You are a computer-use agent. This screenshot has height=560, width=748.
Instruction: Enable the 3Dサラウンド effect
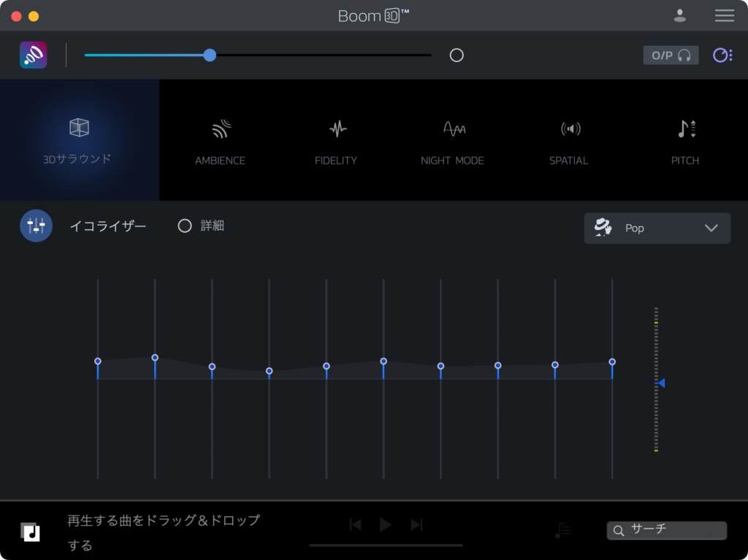click(80, 139)
